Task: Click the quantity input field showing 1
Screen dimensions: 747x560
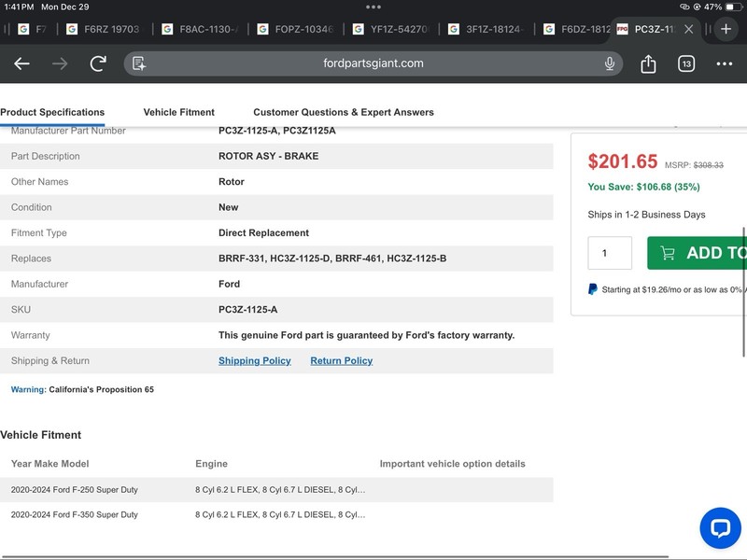Action: (610, 253)
